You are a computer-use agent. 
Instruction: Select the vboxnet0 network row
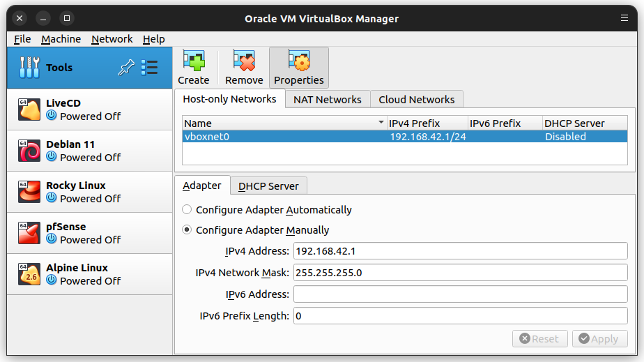point(404,137)
